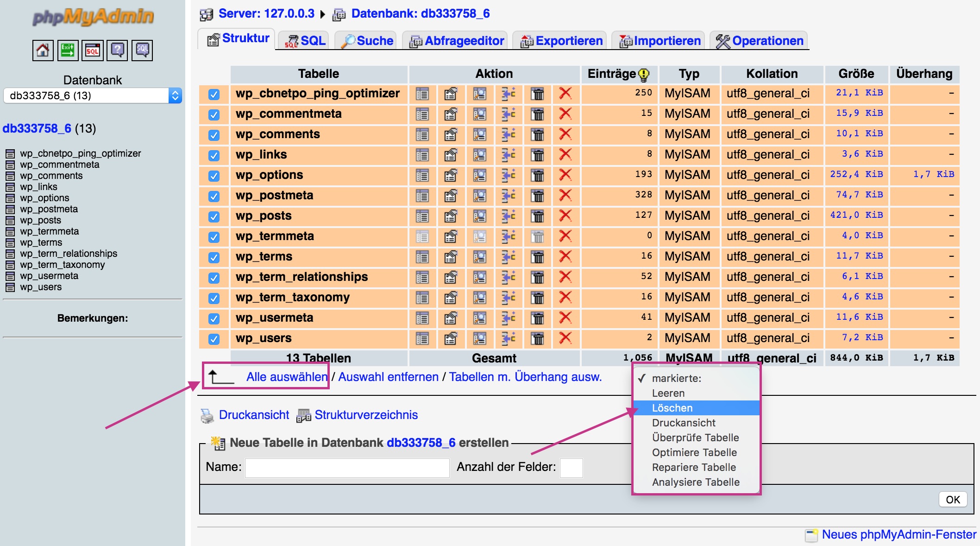The height and width of the screenshot is (546, 980).
Task: Open the SQL query window icon
Action: pyautogui.click(x=93, y=50)
